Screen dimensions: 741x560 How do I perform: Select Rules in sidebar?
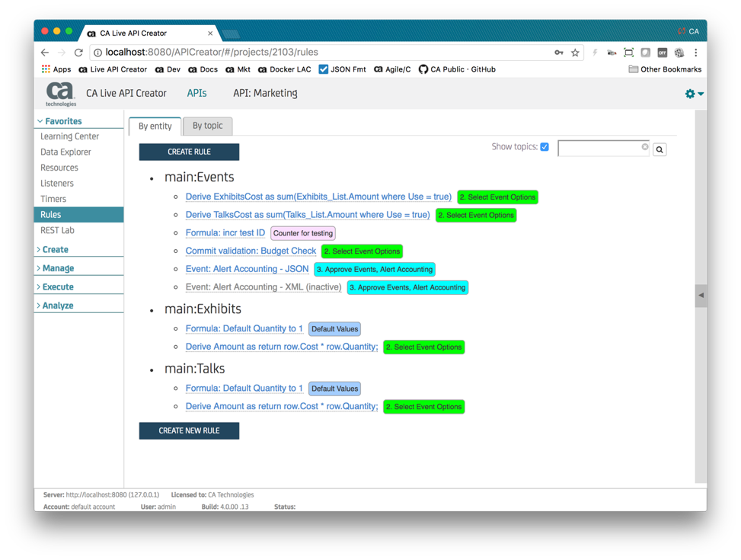coord(78,214)
